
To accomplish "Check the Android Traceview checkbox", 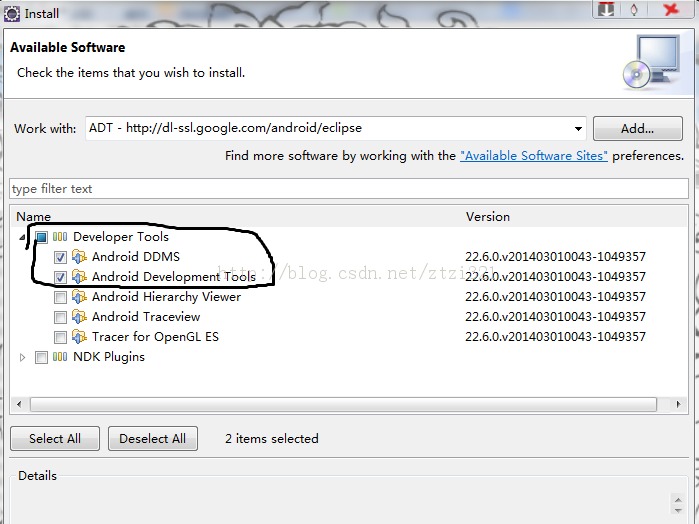I will click(60, 317).
